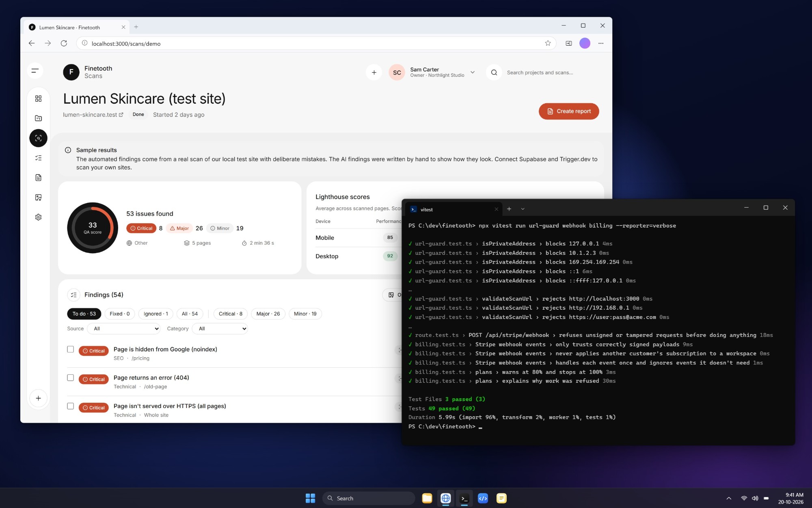Open the reports document icon in sidebar

[x=38, y=178]
